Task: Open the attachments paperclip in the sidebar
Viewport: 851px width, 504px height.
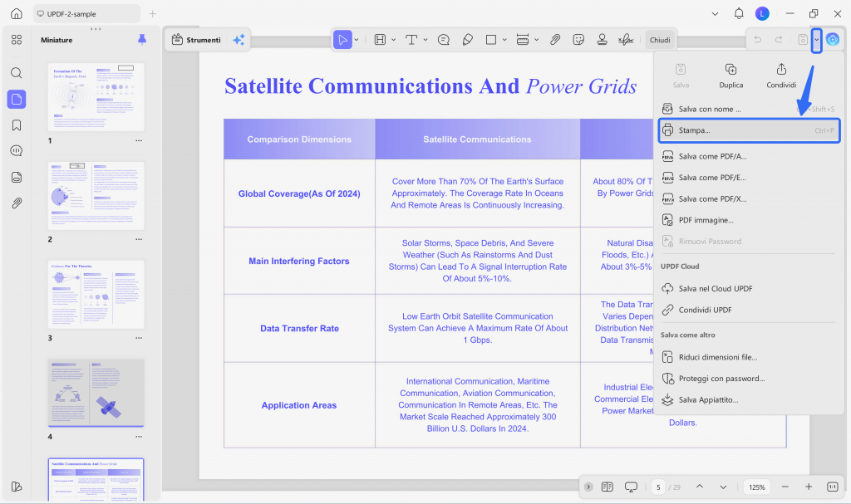Action: pos(17,203)
